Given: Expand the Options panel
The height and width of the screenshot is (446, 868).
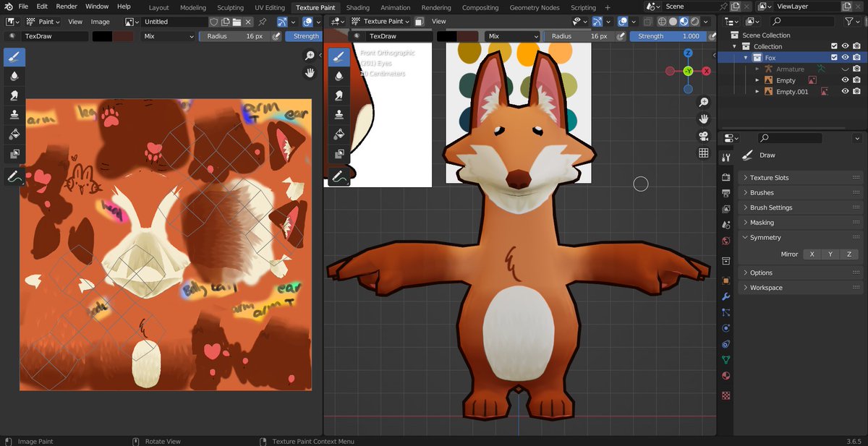Looking at the screenshot, I should coord(802,273).
